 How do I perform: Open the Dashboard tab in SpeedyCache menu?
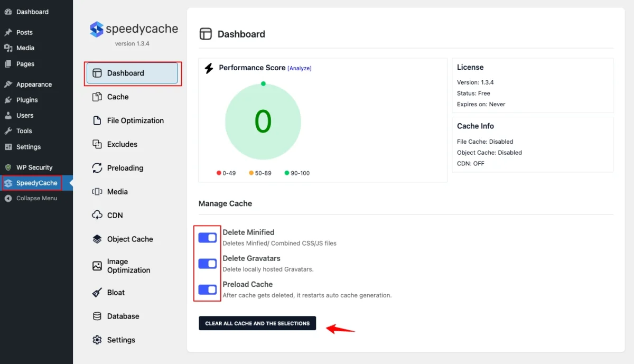(132, 73)
